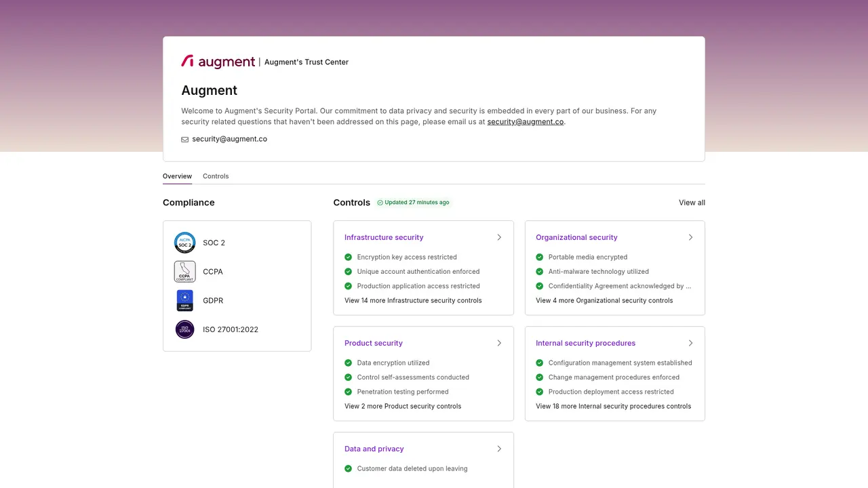View 4 more Organizational security controls
The width and height of the screenshot is (868, 488).
click(x=604, y=300)
